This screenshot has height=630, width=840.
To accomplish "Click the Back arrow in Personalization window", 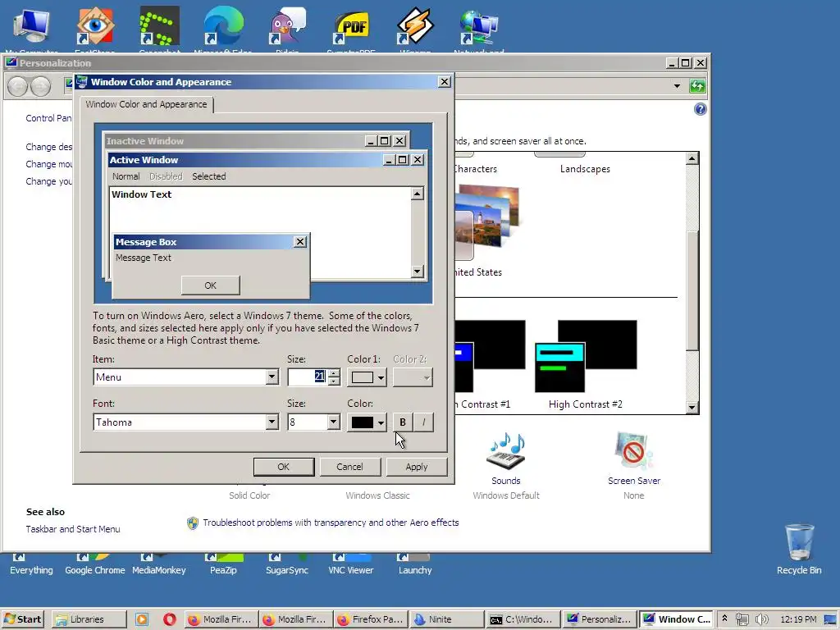I will pos(18,85).
